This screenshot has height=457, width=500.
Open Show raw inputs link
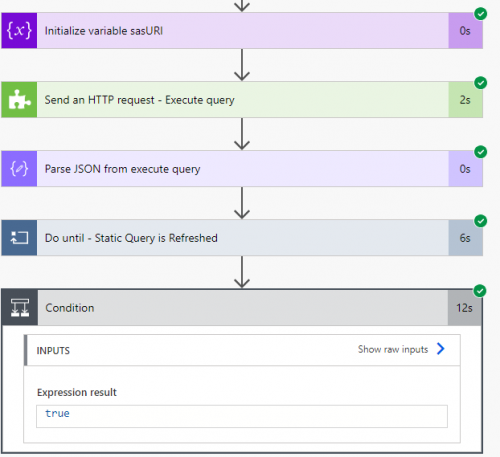pyautogui.click(x=393, y=349)
